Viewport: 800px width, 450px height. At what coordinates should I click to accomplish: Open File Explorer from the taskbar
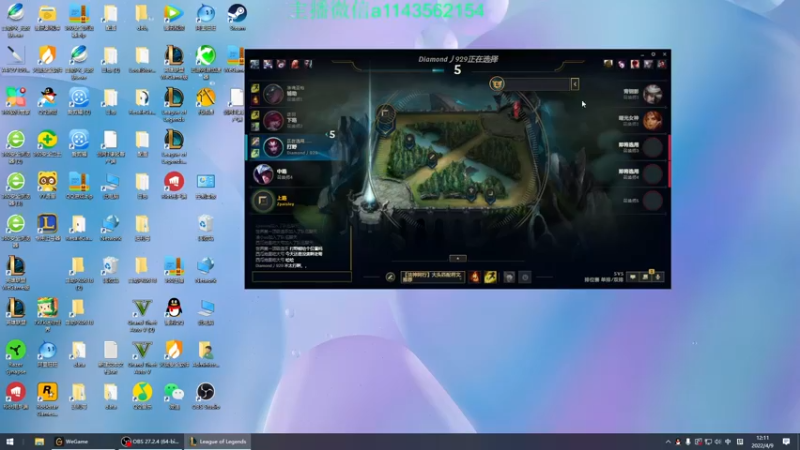39,442
